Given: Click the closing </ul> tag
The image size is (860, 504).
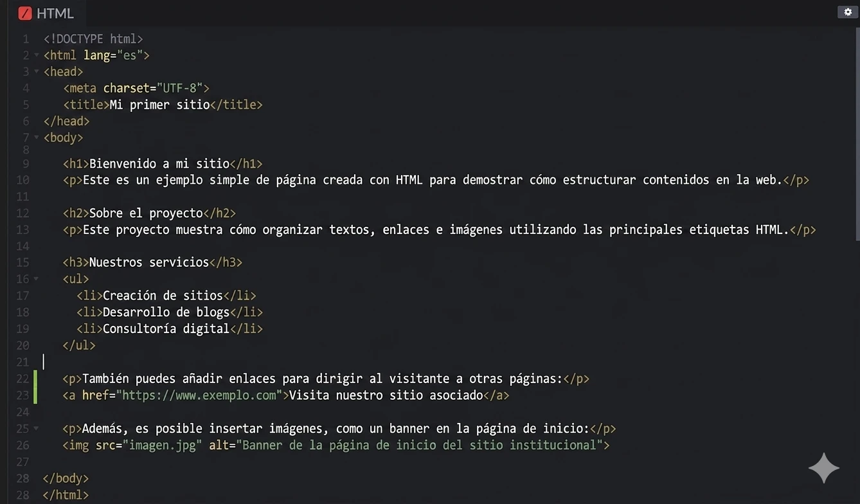Looking at the screenshot, I should point(79,345).
